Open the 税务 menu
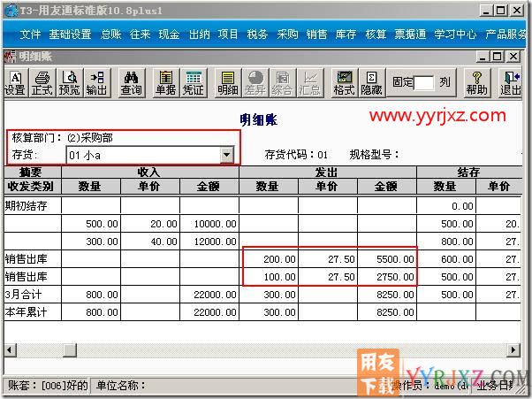Screen dimensions: 532x399 (x=257, y=35)
